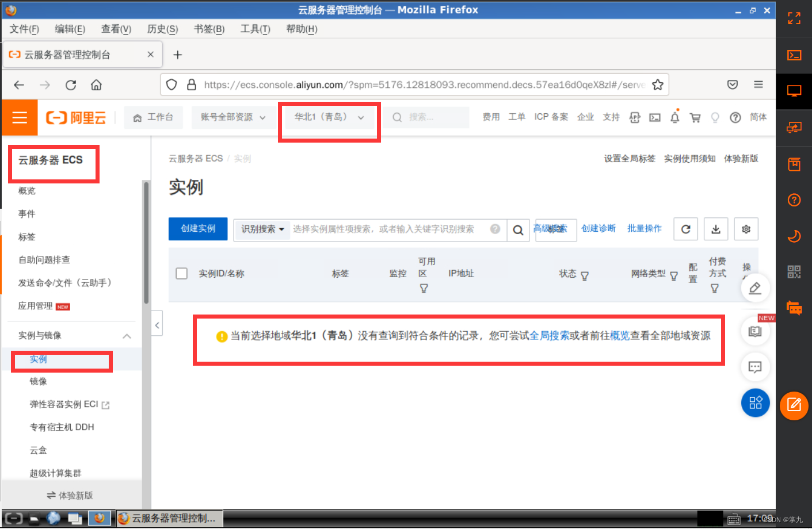Refresh the instance list
This screenshot has width=812, height=529.
tap(686, 229)
